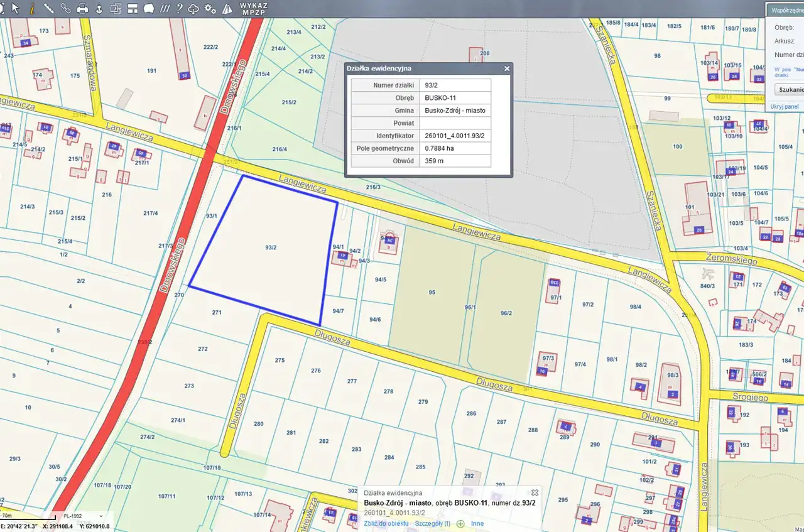
Task: Hide the search panel via Ukryj panel
Action: (x=785, y=106)
